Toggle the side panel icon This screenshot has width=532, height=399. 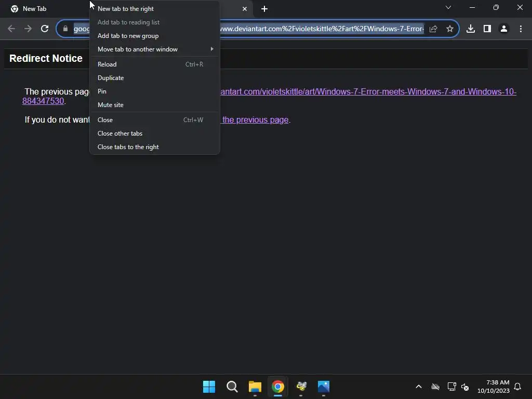(487, 29)
